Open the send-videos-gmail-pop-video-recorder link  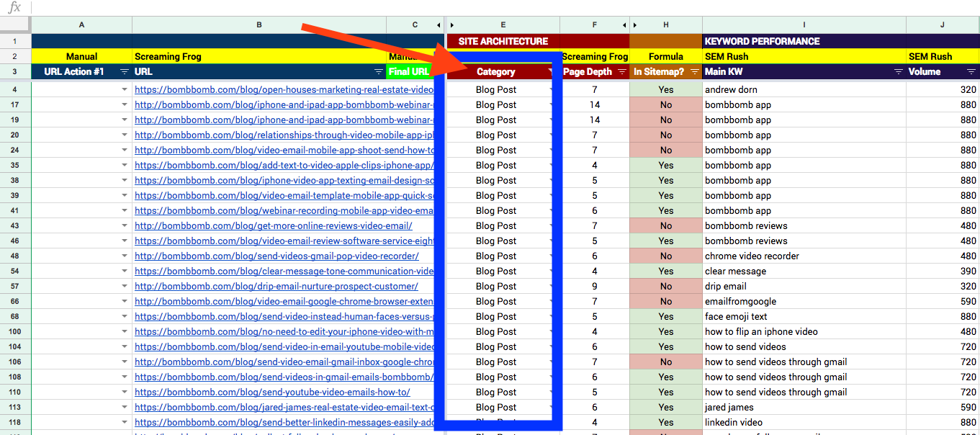pos(277,256)
